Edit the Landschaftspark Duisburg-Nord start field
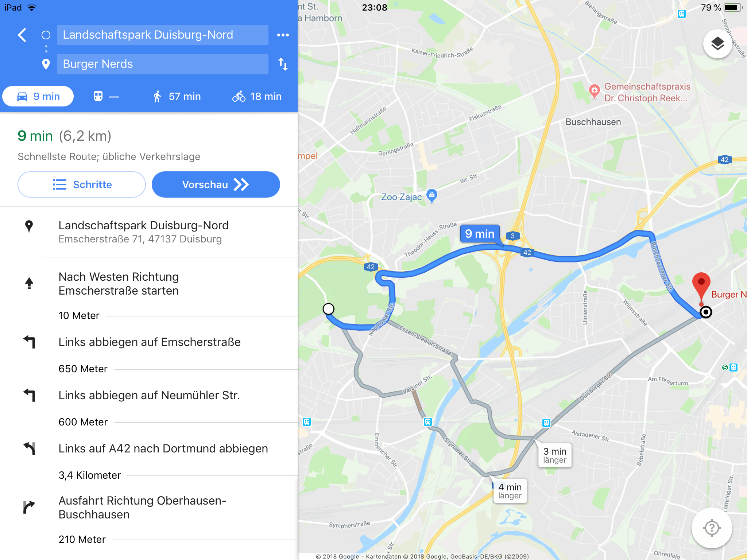Screen dimensions: 747x560 [x=163, y=35]
